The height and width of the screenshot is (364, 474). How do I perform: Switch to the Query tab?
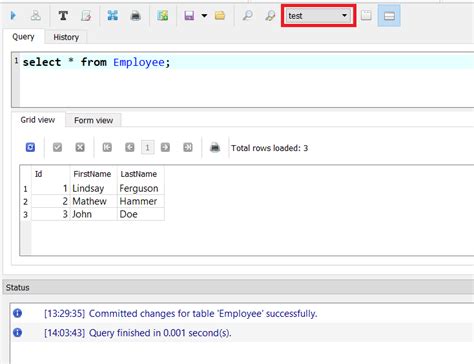tap(23, 37)
